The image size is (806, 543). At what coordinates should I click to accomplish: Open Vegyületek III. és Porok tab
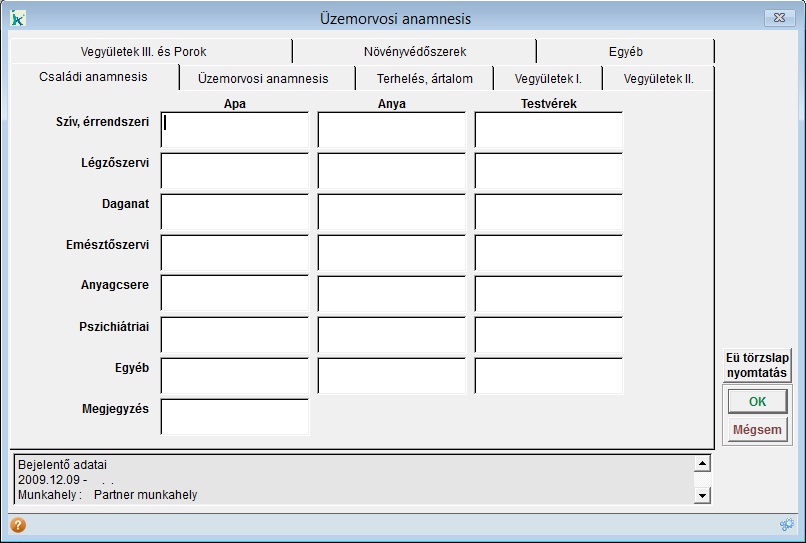(144, 51)
